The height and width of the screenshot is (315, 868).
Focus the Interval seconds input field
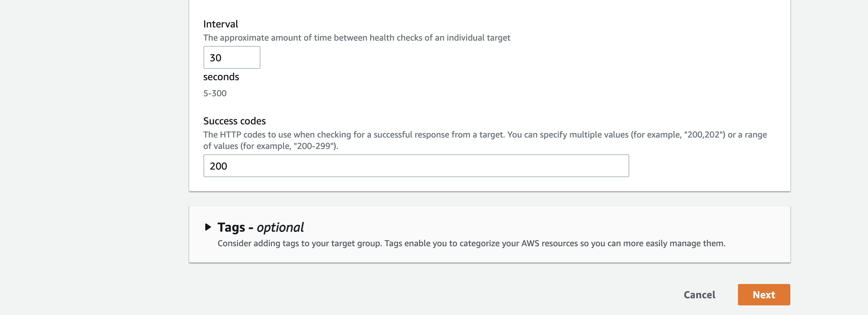coord(232,57)
